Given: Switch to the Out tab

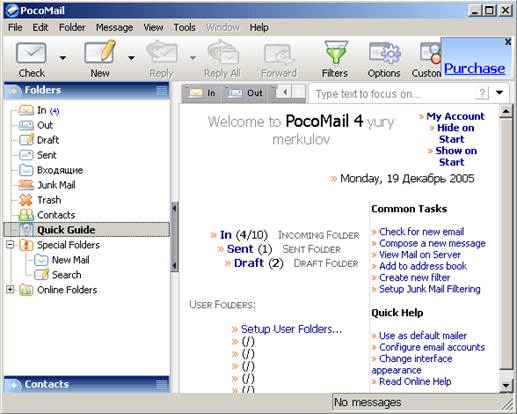Looking at the screenshot, I should (x=247, y=93).
